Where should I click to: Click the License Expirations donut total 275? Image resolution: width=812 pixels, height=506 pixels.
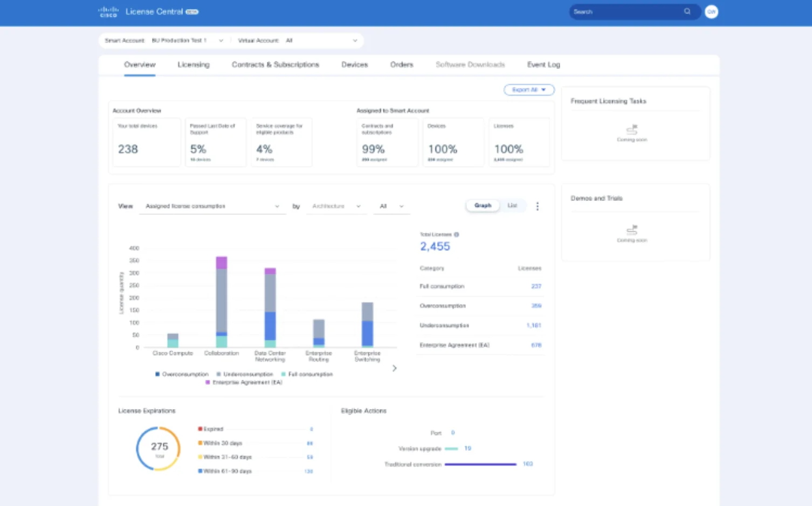159,448
